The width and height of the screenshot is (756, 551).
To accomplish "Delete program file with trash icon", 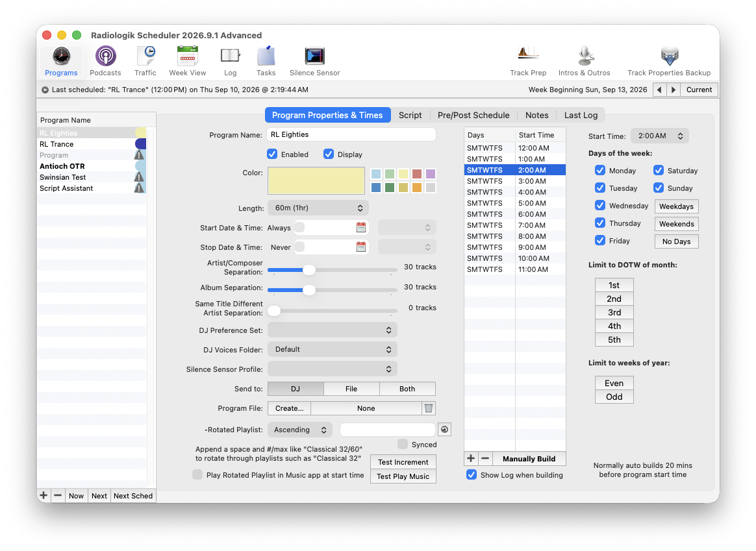I will click(x=429, y=408).
